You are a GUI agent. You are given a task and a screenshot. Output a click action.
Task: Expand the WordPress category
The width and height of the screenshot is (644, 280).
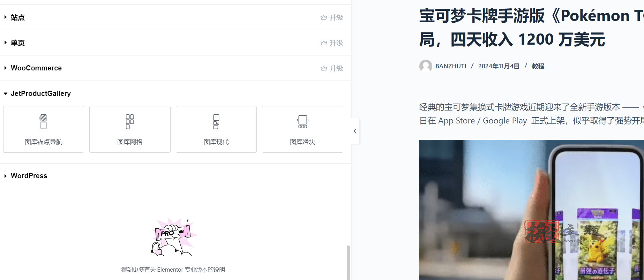pos(175,176)
